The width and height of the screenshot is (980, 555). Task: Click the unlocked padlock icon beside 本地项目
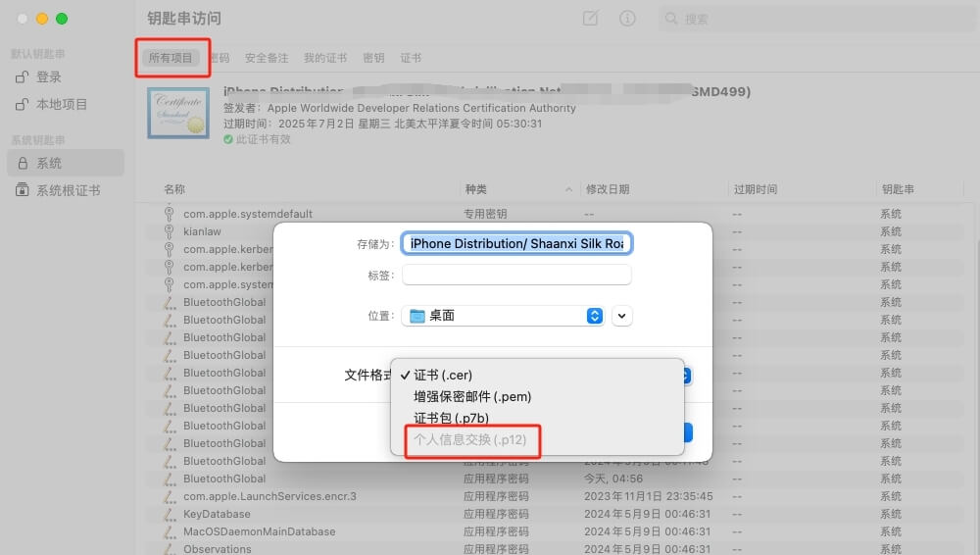[22, 105]
